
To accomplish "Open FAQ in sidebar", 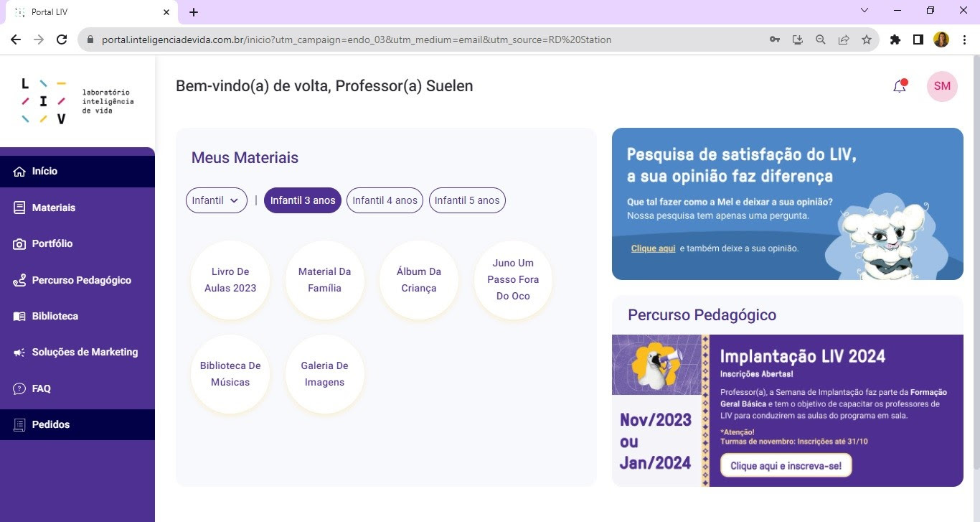I will tap(77, 388).
